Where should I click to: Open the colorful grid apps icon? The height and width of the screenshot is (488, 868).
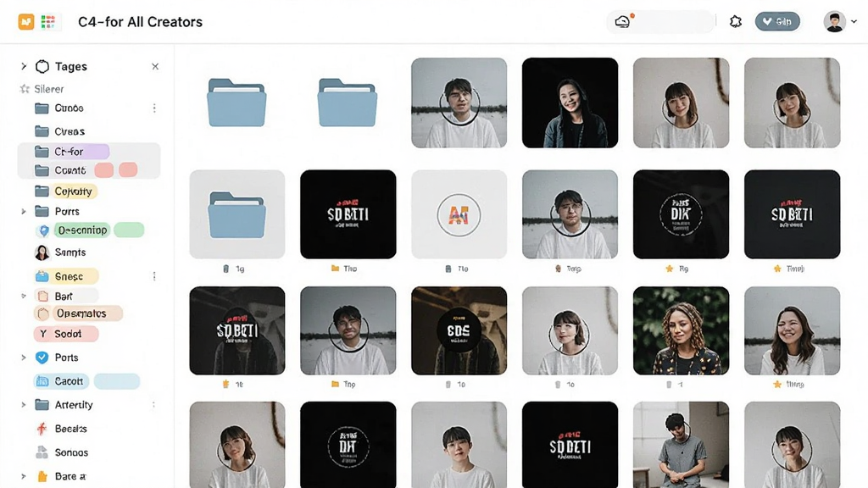pos(48,21)
